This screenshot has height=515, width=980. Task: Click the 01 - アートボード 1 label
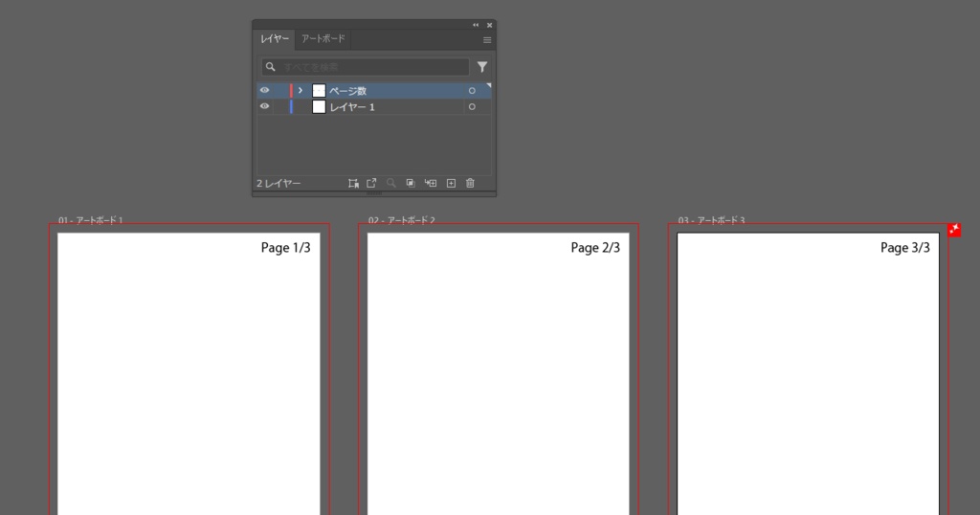coord(91,220)
